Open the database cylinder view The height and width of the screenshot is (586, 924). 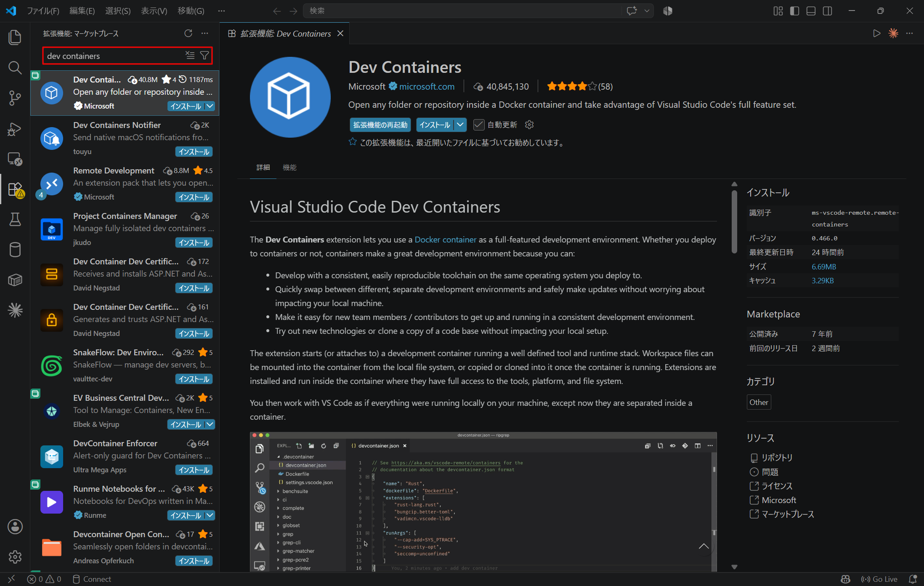pyautogui.click(x=15, y=250)
